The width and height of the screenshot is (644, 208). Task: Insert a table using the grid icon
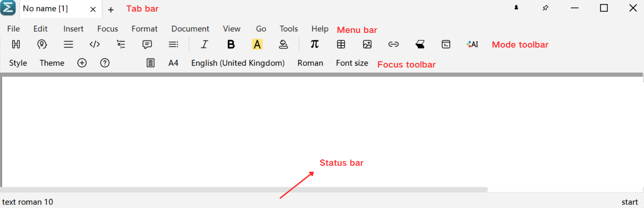click(x=341, y=44)
